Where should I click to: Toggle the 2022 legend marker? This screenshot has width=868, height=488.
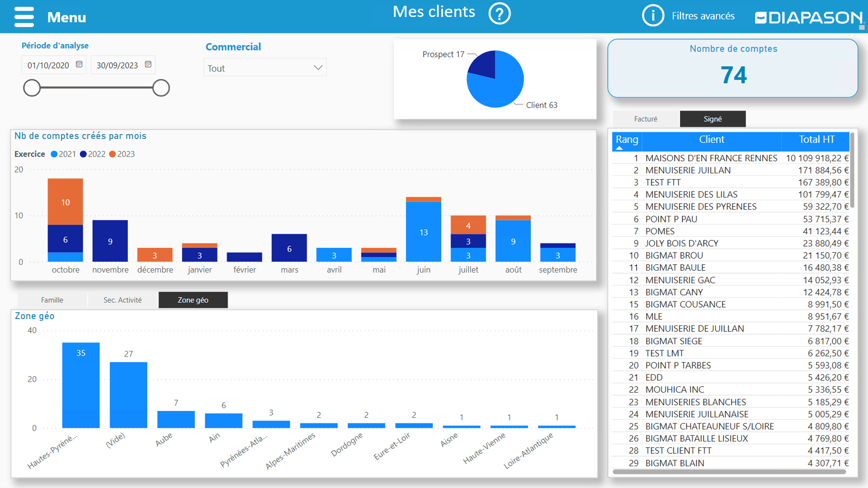pos(83,154)
